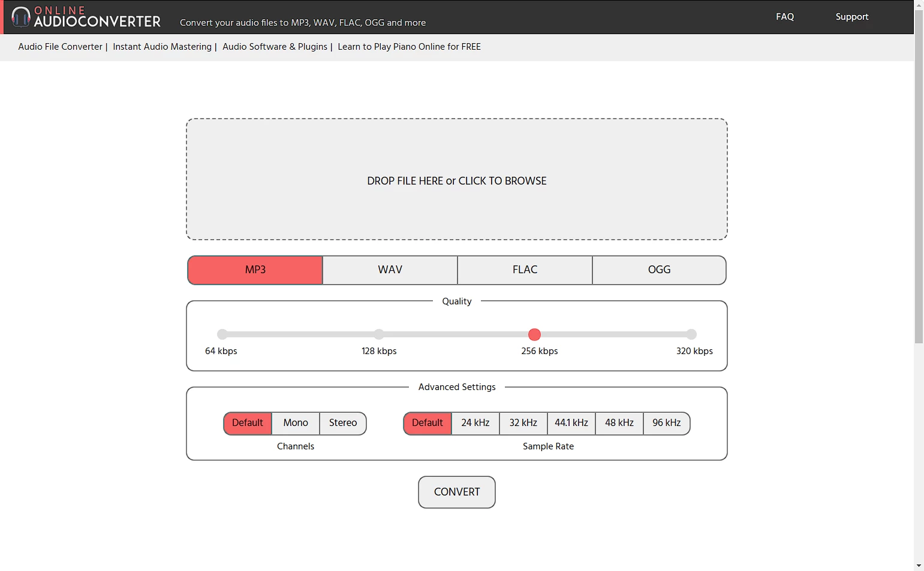Choose Default channels option

(x=248, y=423)
